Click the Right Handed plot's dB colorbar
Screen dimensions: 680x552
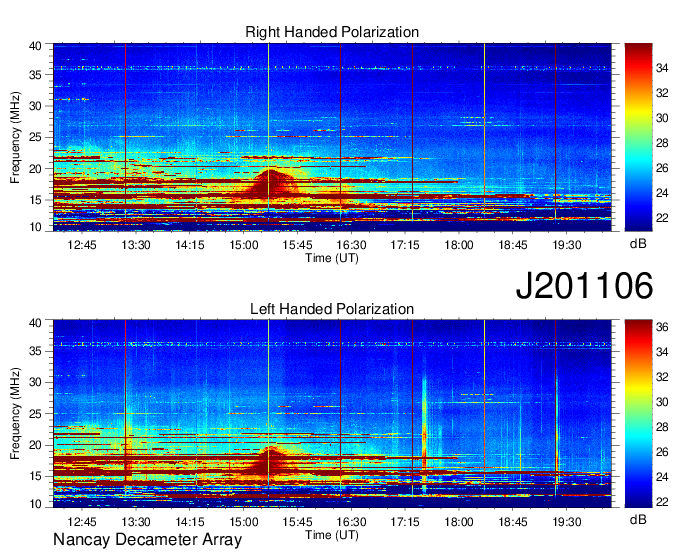click(x=638, y=137)
